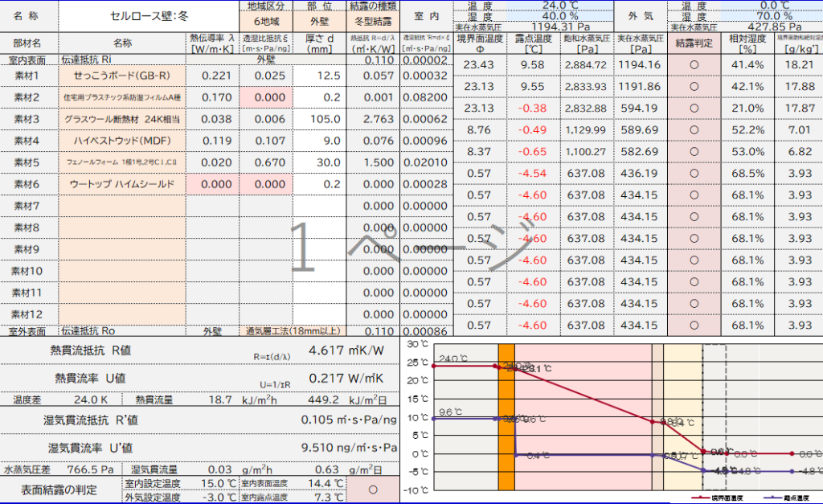
Task: Select the name cell セルロース壁:冬
Action: [x=149, y=15]
